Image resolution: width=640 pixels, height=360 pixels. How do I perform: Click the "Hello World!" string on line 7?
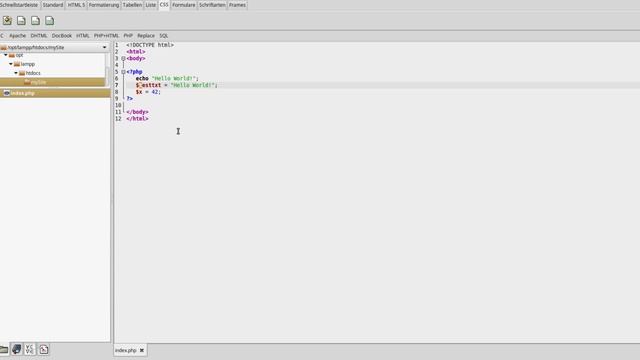point(193,85)
